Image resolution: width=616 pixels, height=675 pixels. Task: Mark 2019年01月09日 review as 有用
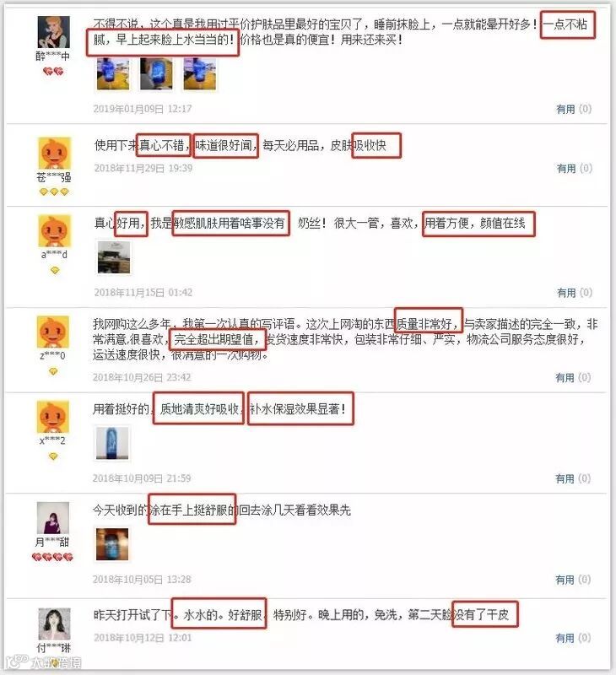coord(574,110)
